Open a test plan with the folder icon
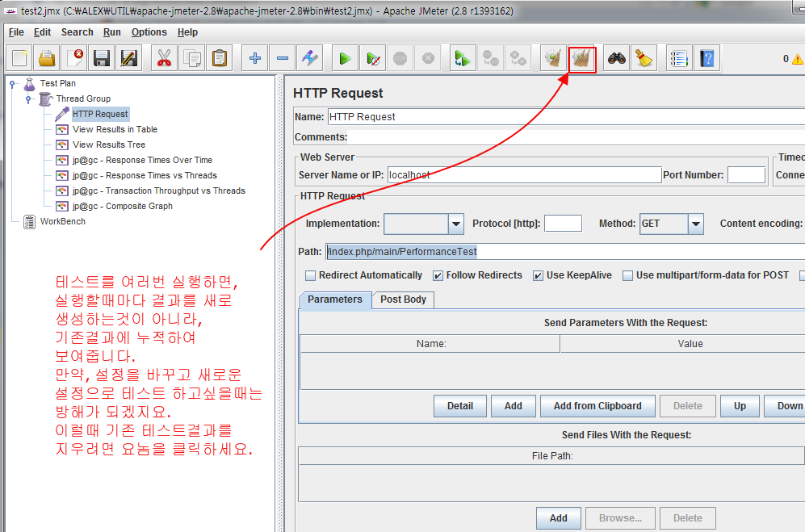Viewport: 805px width, 532px height. tap(47, 59)
